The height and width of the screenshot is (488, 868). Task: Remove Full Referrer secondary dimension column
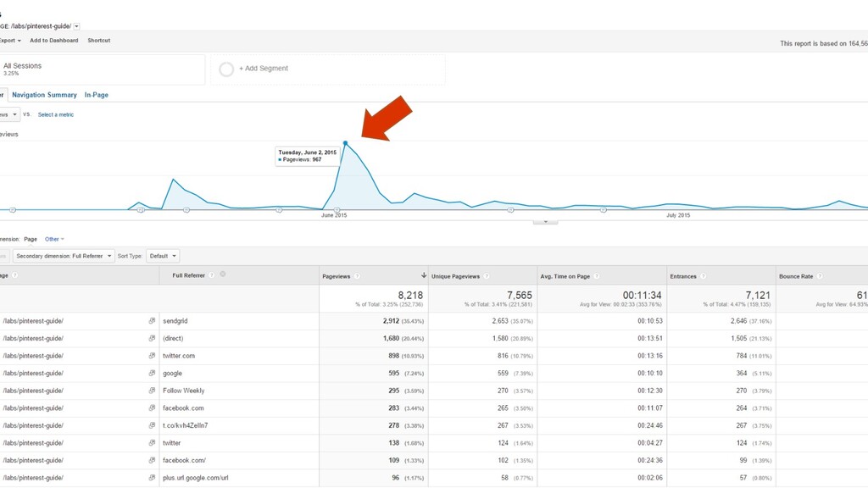click(223, 274)
